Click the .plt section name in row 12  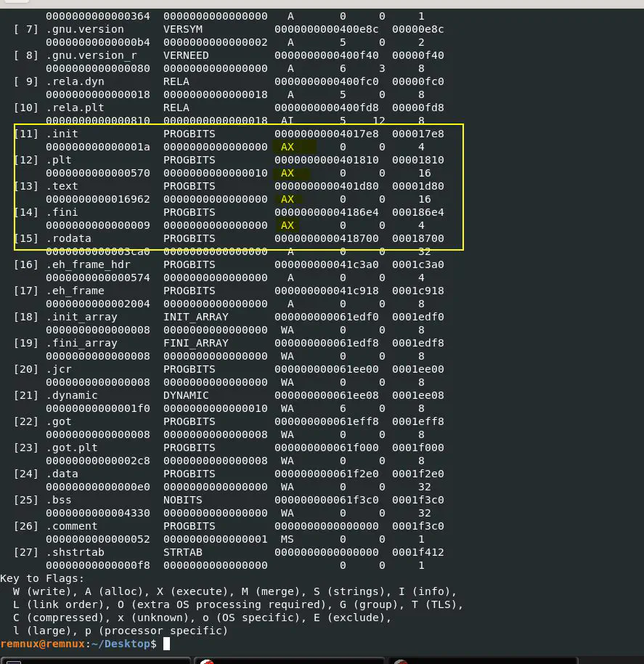[58, 160]
